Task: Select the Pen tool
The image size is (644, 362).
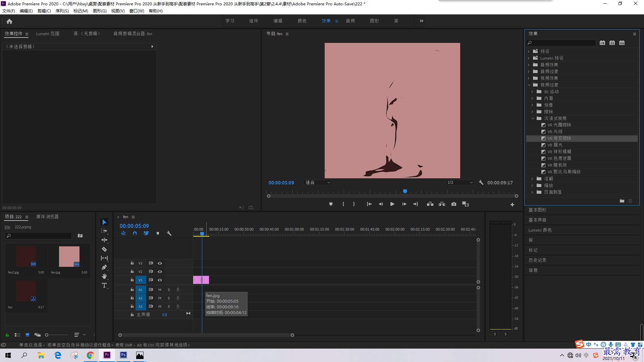Action: 104,267
